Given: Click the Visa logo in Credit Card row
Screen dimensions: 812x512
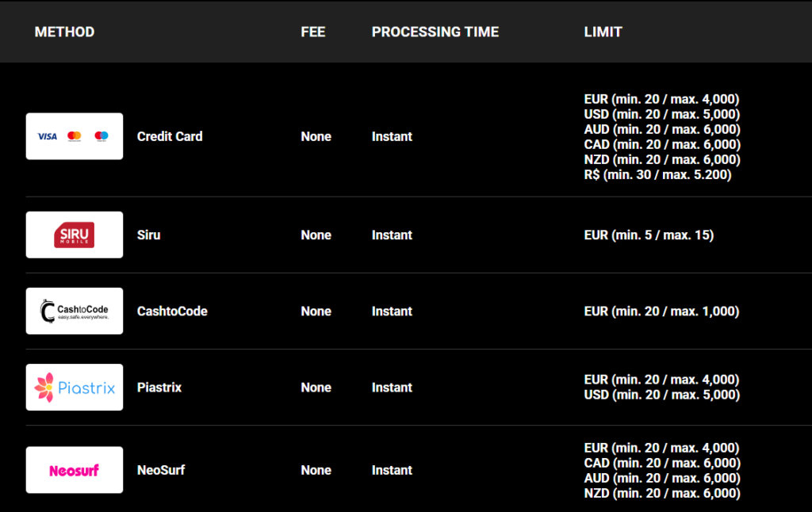Looking at the screenshot, I should point(48,136).
